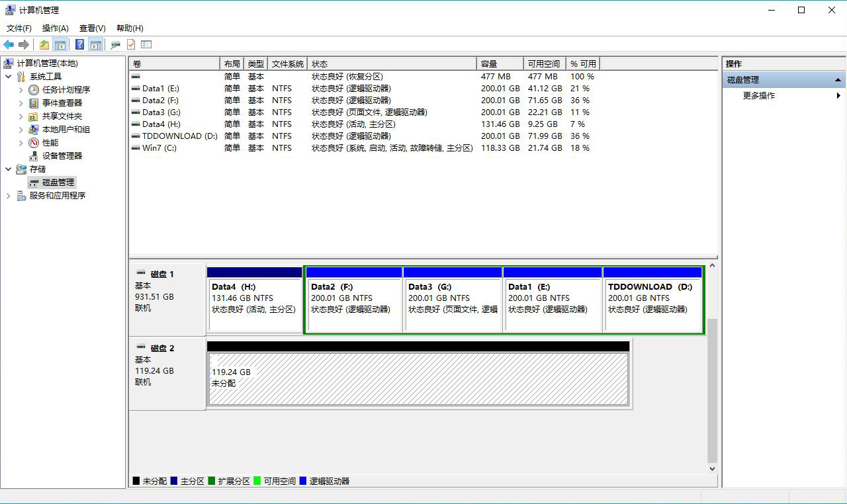Open the 文件(F) menu
Image resolution: width=847 pixels, height=504 pixels.
point(19,28)
